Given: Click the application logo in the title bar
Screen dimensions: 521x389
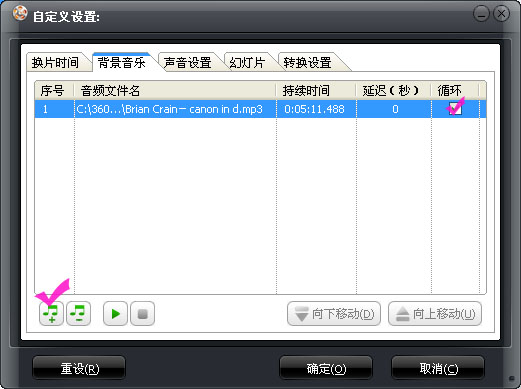Looking at the screenshot, I should 20,14.
